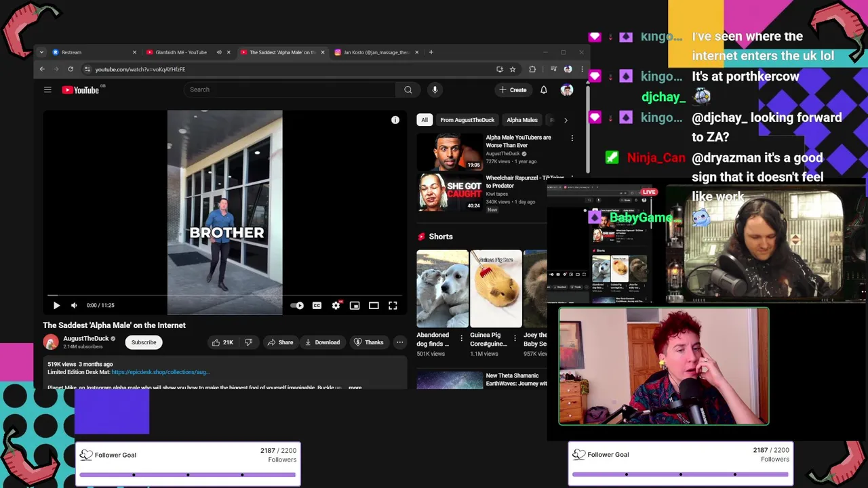The height and width of the screenshot is (488, 868).
Task: Click the YouTube search input field
Action: point(290,89)
